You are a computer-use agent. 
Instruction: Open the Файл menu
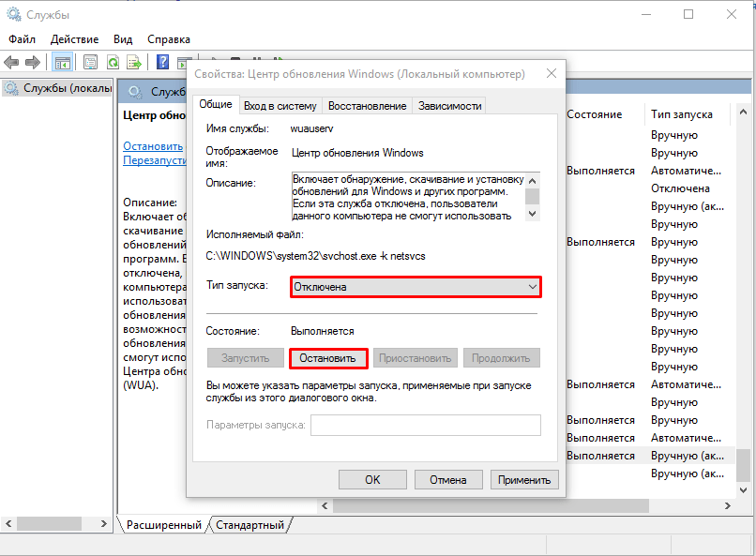pyautogui.click(x=22, y=39)
